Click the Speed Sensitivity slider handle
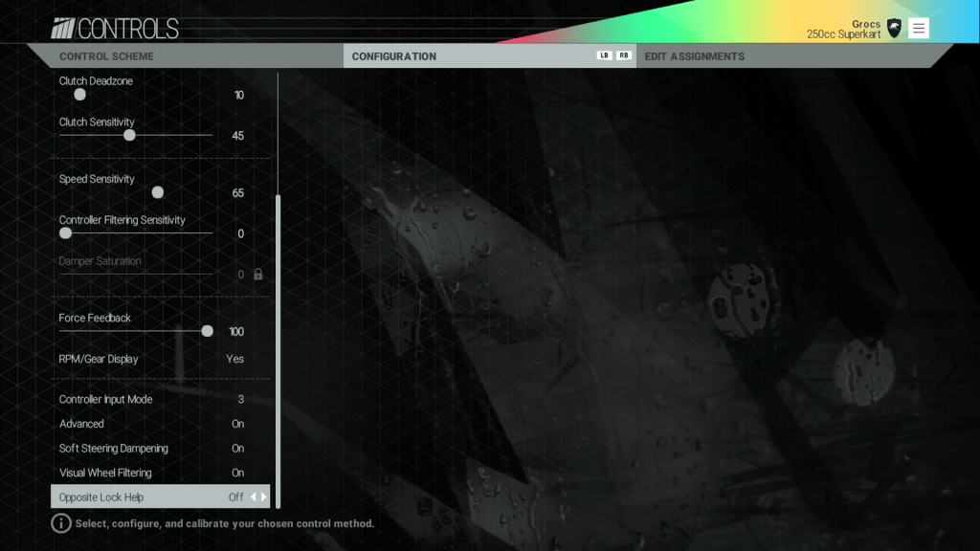Viewport: 980px width, 551px height. 158,191
